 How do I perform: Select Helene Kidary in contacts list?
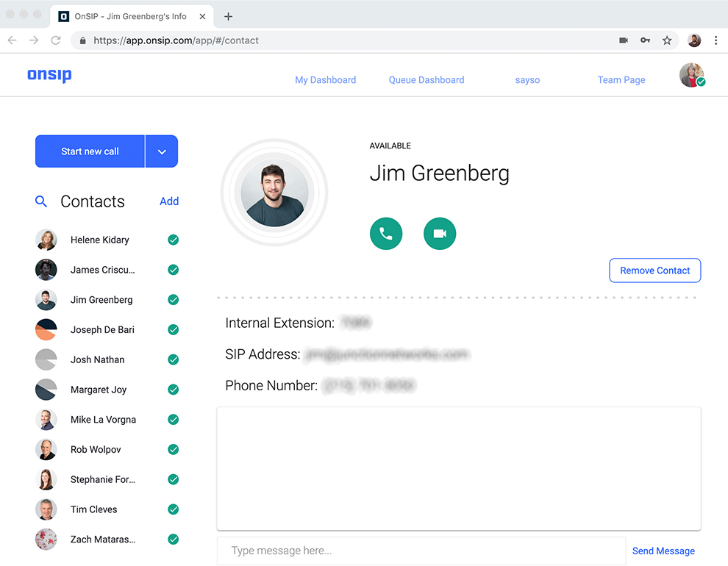[107, 240]
